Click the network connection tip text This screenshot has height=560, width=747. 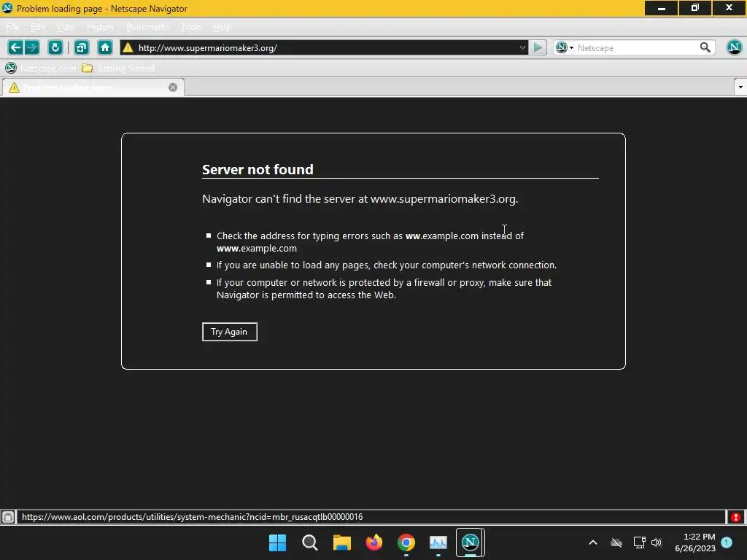click(x=387, y=265)
